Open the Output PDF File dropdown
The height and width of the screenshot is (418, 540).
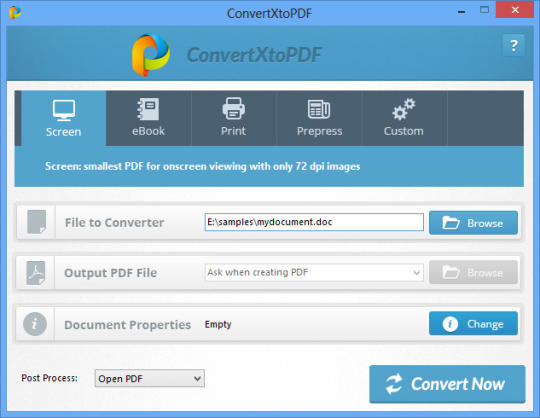pos(314,273)
